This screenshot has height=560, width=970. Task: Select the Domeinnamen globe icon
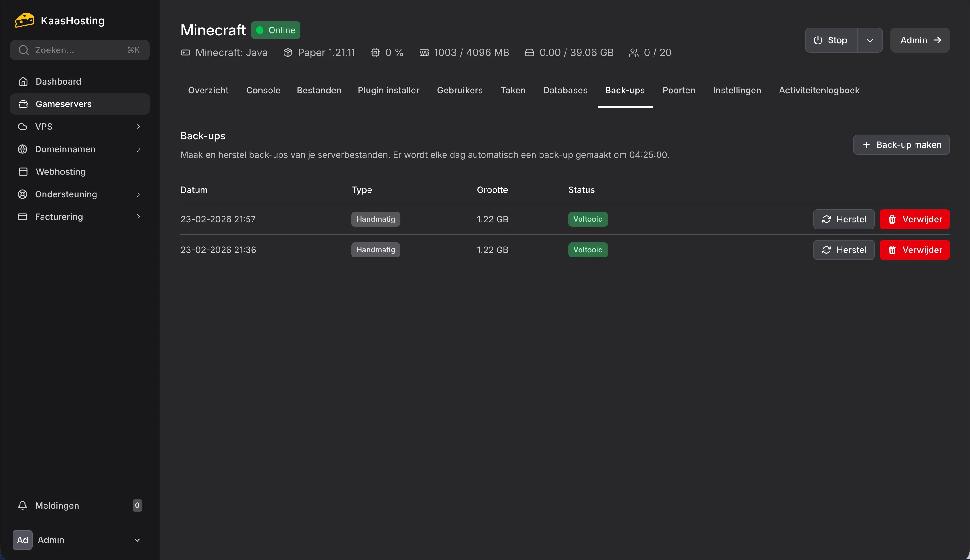[x=22, y=149]
